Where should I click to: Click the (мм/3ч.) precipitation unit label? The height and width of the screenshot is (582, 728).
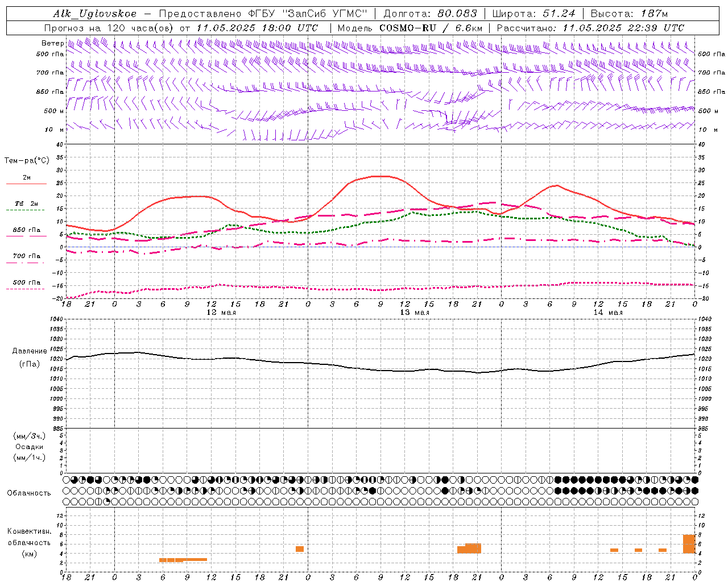pos(30,436)
